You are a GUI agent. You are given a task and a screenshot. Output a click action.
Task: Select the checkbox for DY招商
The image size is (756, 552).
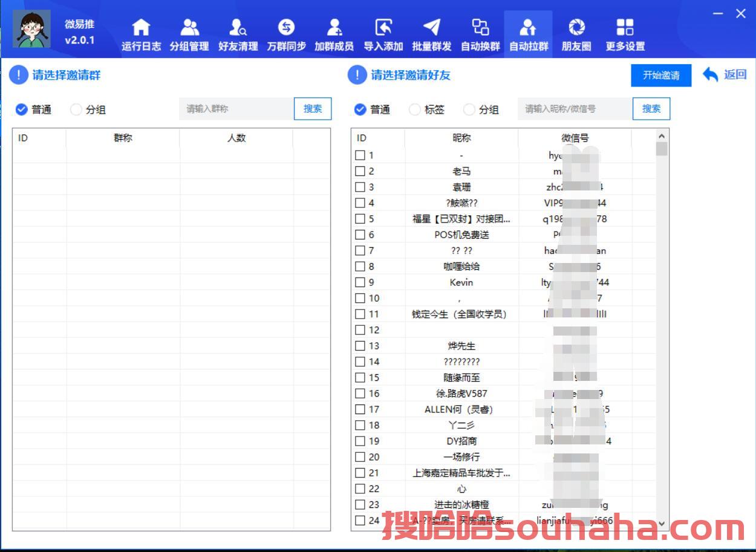[x=360, y=441]
